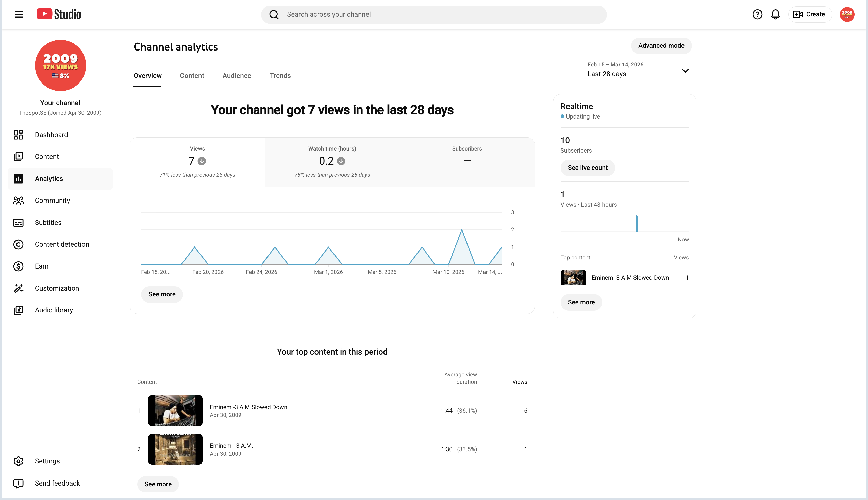Screen dimensions: 868x500
Task: Click the YouTube Studio logo
Action: 59,14
